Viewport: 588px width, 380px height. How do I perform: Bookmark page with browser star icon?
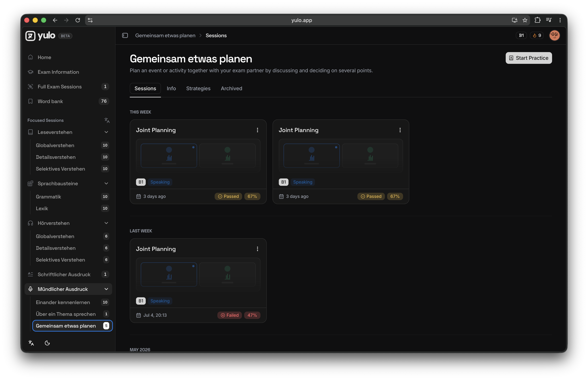525,20
